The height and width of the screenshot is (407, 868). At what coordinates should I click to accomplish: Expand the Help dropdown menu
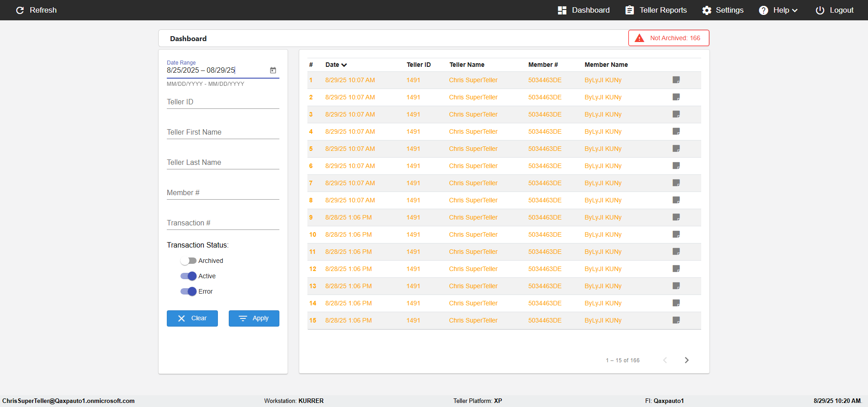point(778,10)
